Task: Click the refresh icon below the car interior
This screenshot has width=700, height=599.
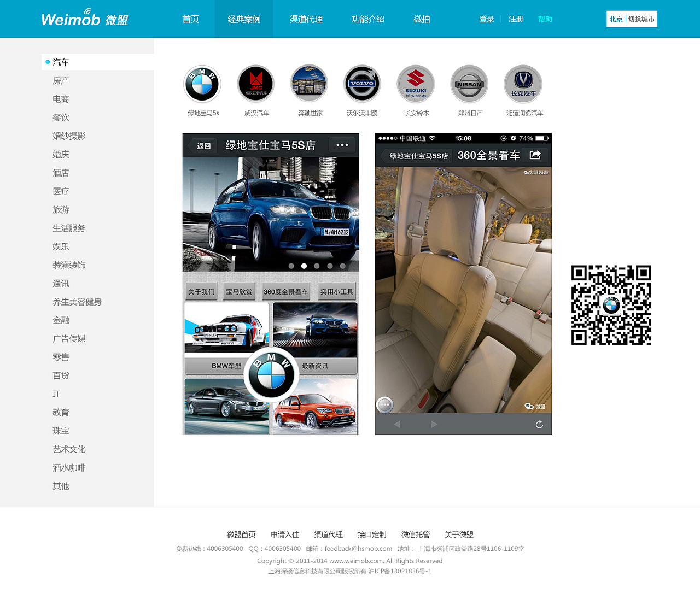Action: [x=539, y=424]
